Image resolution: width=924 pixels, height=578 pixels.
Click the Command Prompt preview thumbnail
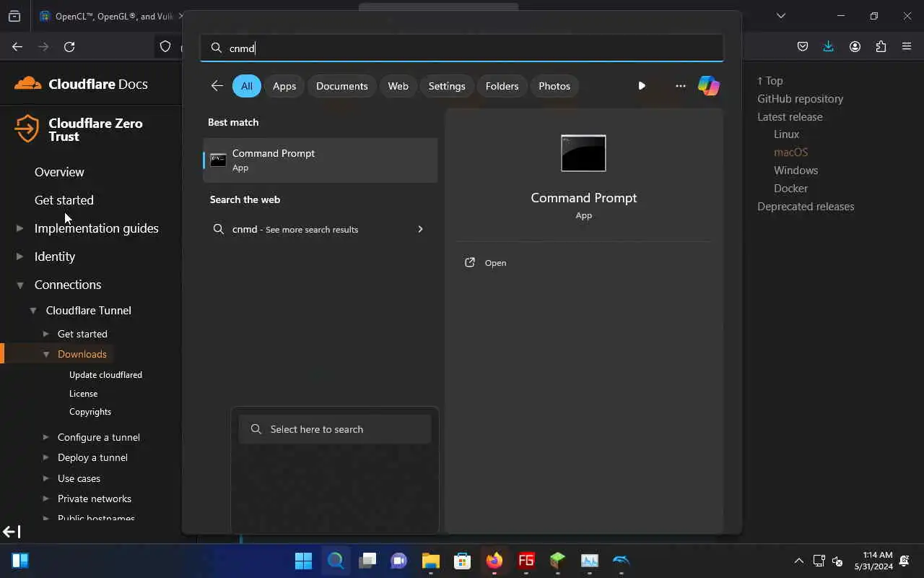(583, 153)
